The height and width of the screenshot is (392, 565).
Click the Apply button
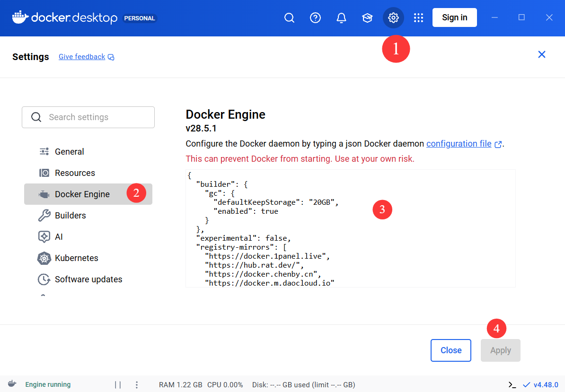(x=501, y=350)
